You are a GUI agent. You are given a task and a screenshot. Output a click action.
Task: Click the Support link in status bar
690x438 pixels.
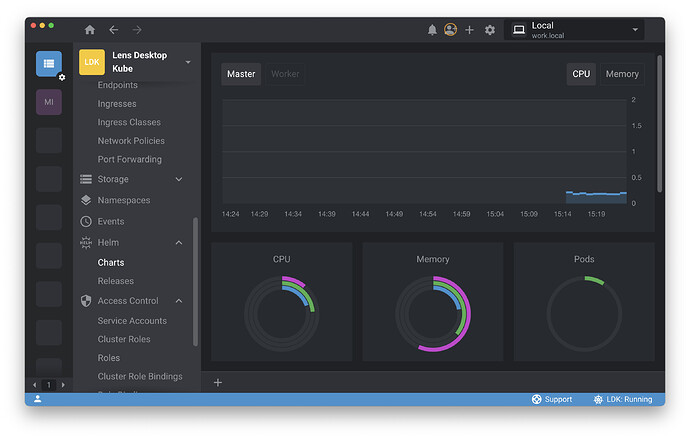pos(552,399)
